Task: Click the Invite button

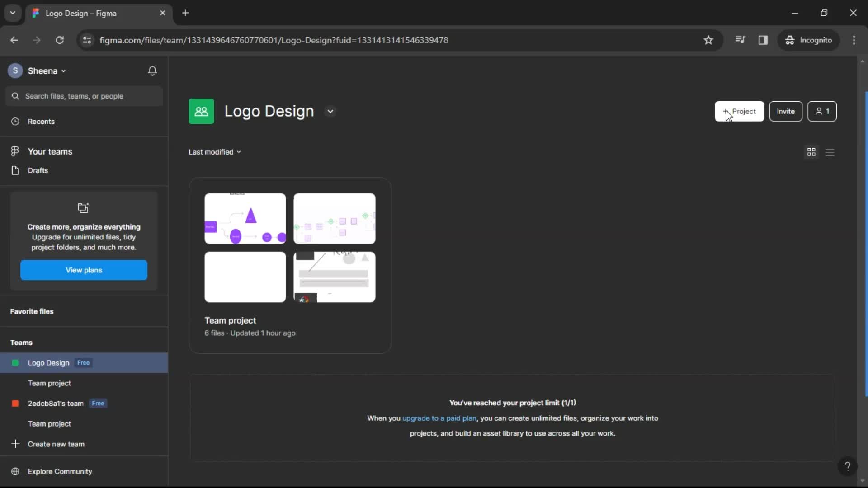Action: pos(785,112)
